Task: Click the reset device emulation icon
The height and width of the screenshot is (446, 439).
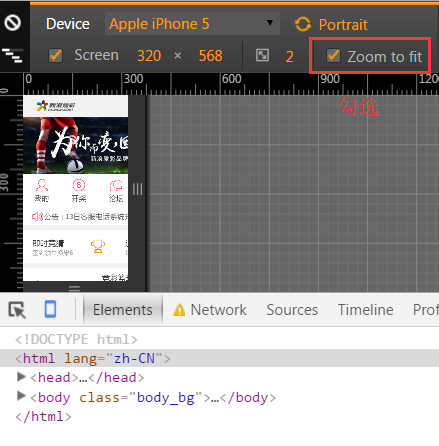Action: [x=13, y=23]
